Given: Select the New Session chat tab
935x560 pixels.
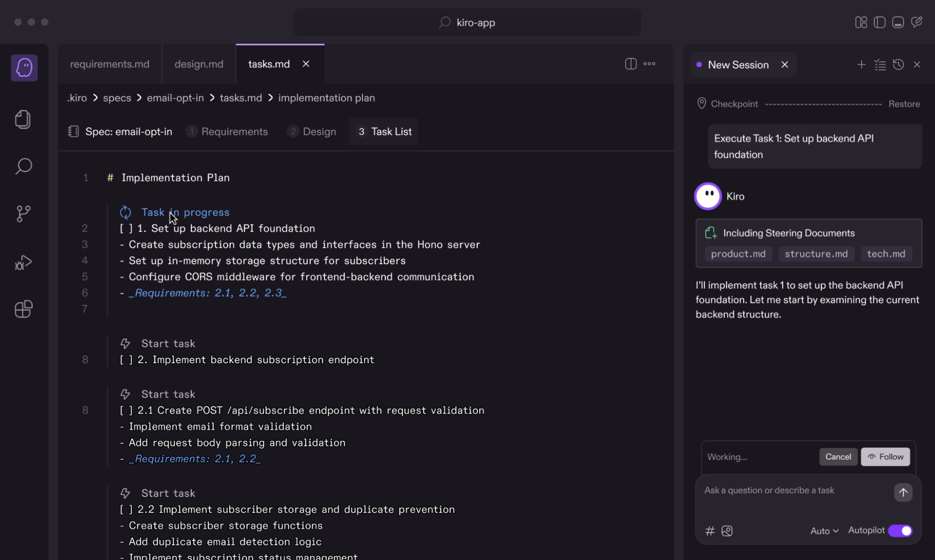Looking at the screenshot, I should (738, 65).
